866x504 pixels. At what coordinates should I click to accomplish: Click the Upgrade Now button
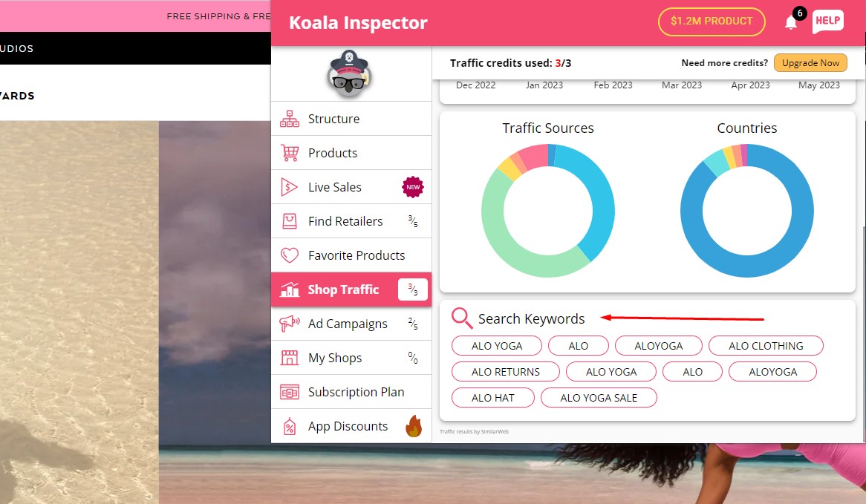click(x=810, y=63)
